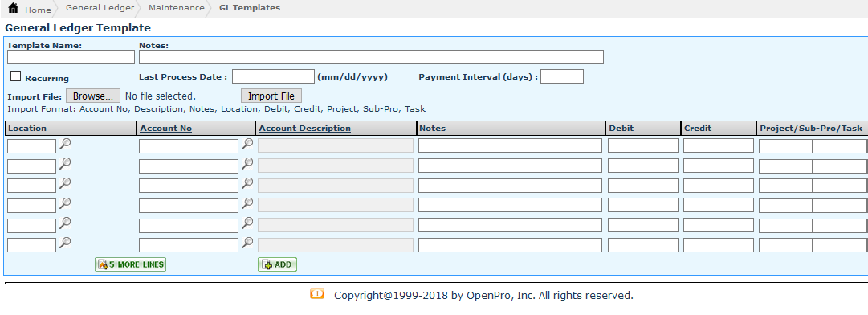Click Browse to choose import file
Screen dimensions: 868x315
(93, 96)
